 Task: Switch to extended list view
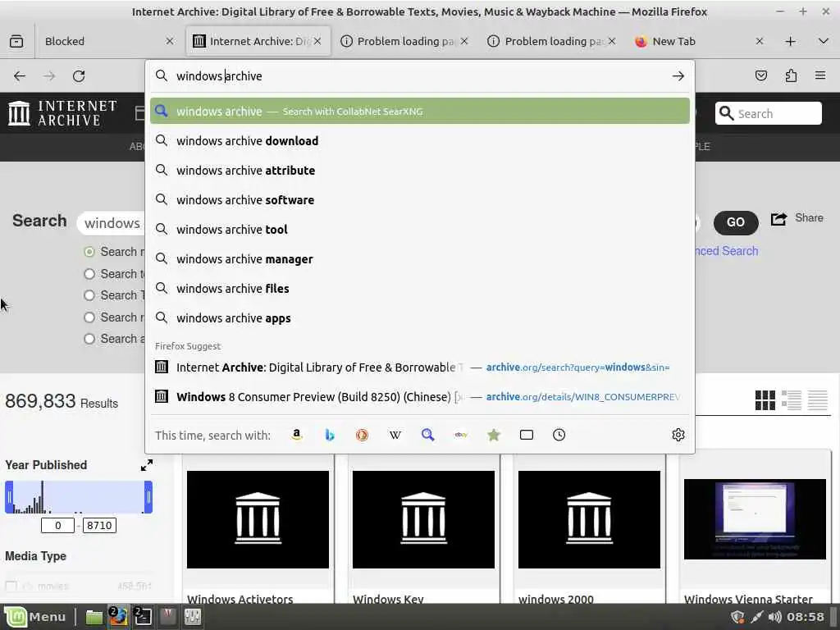pos(792,399)
